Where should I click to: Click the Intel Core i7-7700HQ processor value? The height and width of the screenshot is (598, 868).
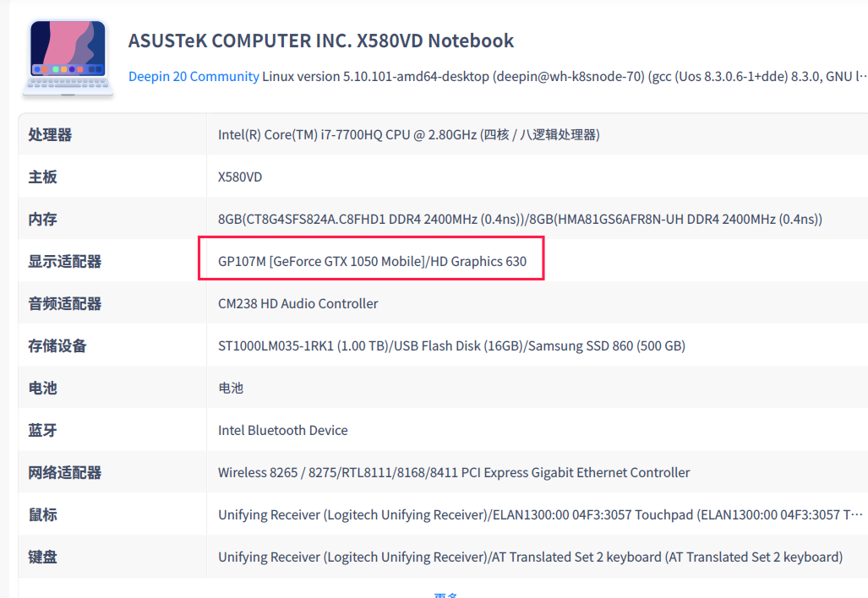(408, 134)
